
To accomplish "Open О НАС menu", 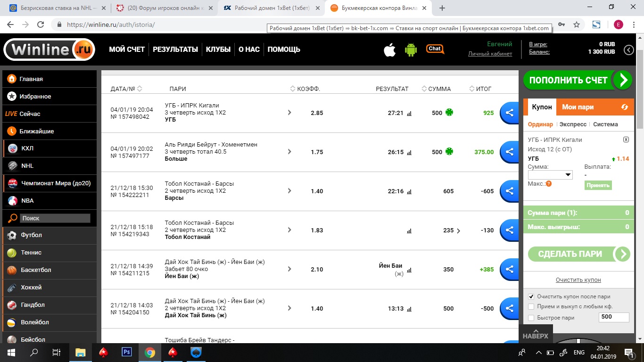I will pyautogui.click(x=249, y=49).
